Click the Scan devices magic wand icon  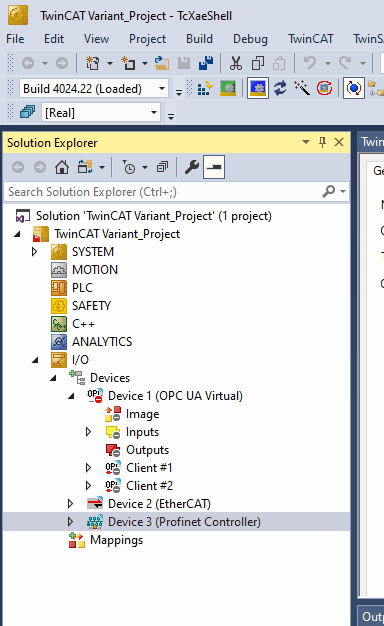(x=302, y=88)
